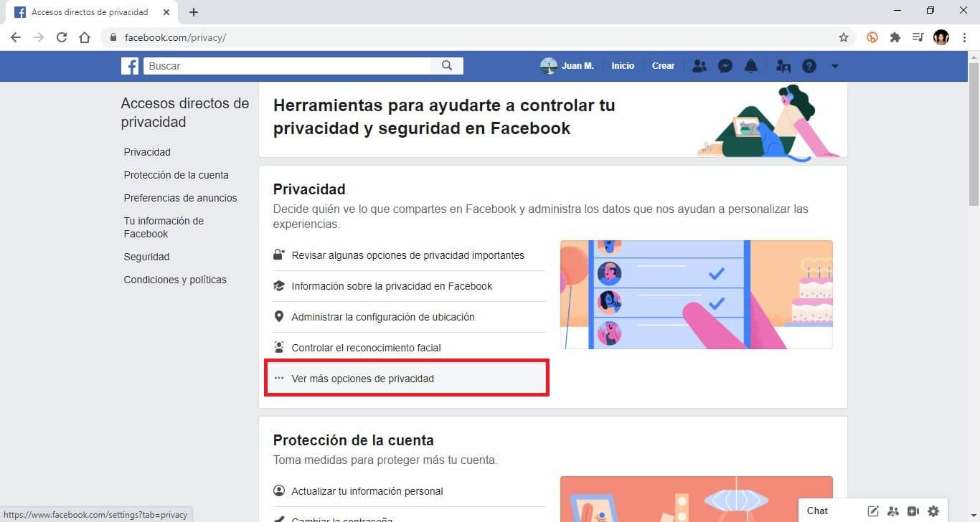Open the friend requests icon
980x522 pixels.
click(x=699, y=66)
